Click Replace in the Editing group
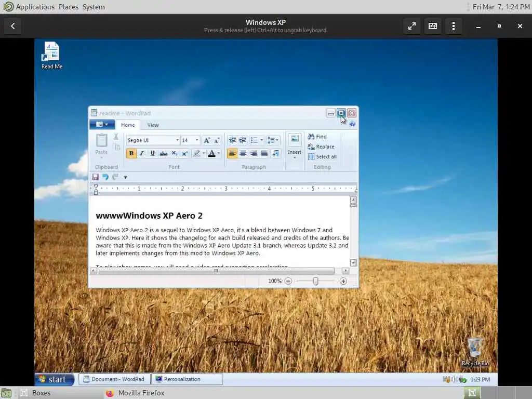This screenshot has width=532, height=399. [x=321, y=147]
